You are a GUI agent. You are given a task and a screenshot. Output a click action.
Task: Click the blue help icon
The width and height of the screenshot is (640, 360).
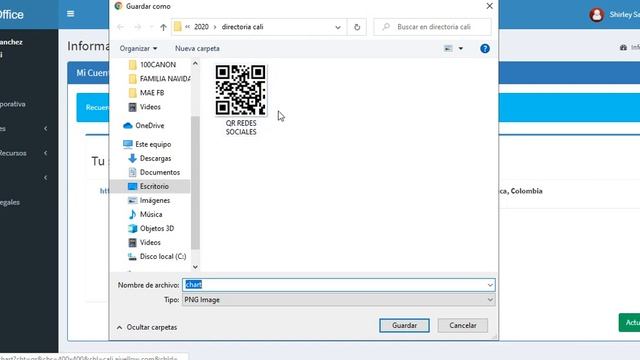(x=484, y=49)
